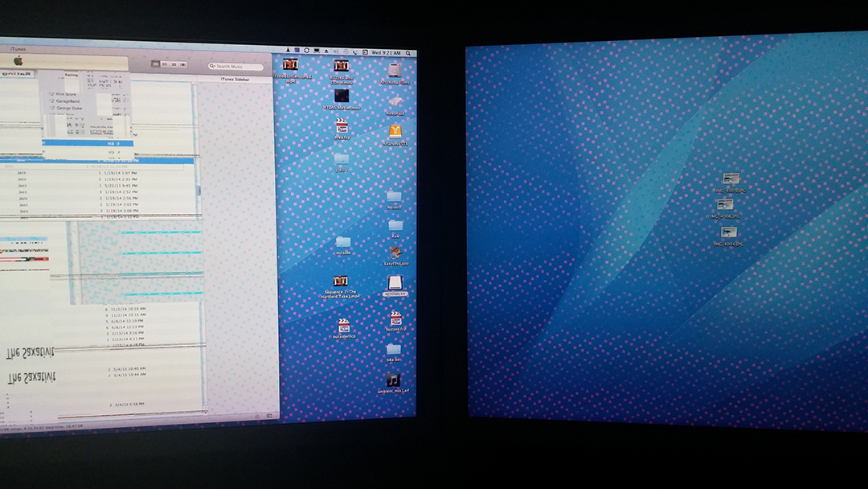Select the Jazz row dated 5/22/11 9:45 PM
868x489 pixels.
[98, 186]
